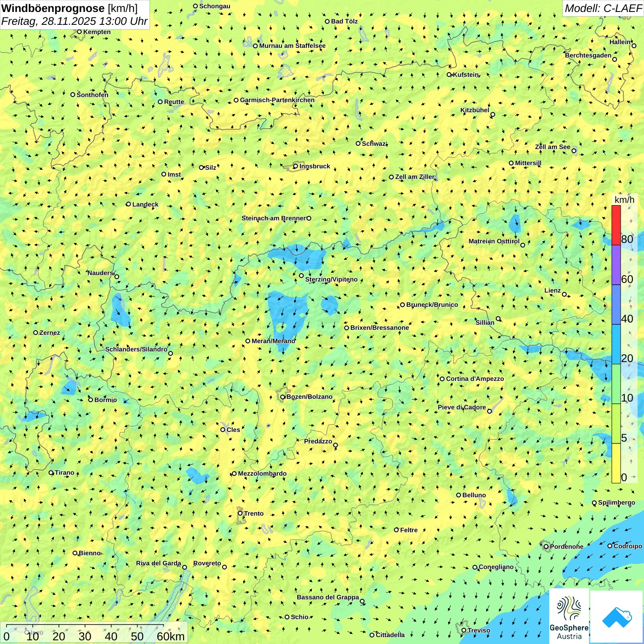
Task: Click the Schlanders/Silandro label
Action: [136, 349]
